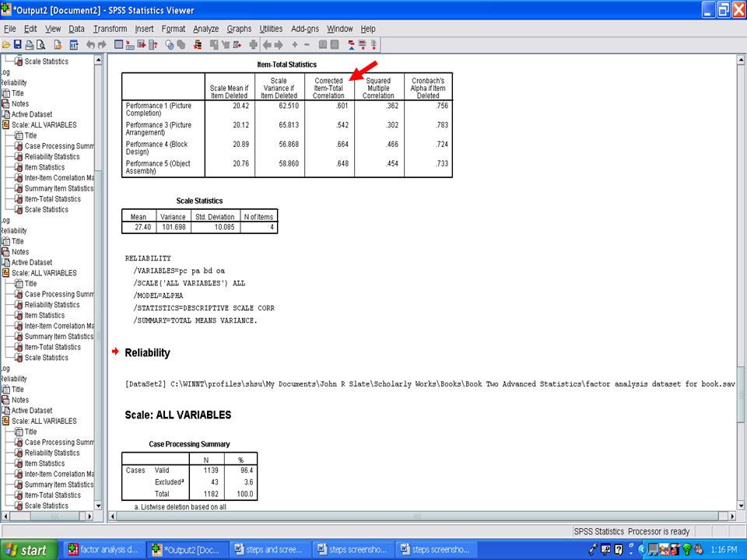Click the Print Preview toolbar icon

coord(41,45)
